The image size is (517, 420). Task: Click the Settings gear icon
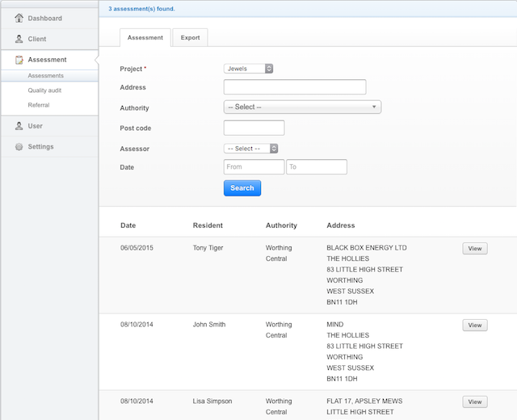[x=19, y=147]
